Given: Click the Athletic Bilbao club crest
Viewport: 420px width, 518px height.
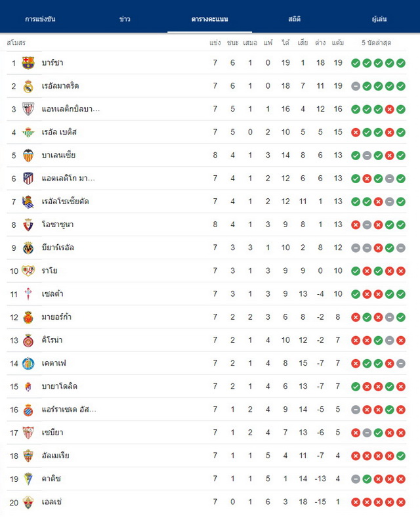Looking at the screenshot, I should 28,109.
